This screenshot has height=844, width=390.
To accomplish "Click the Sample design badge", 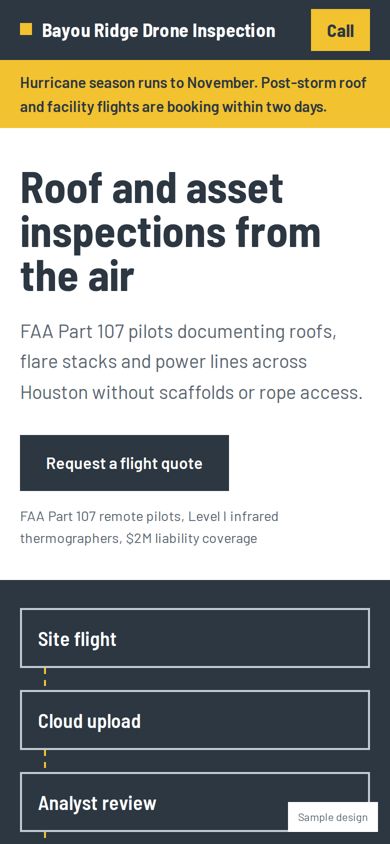I will click(332, 817).
